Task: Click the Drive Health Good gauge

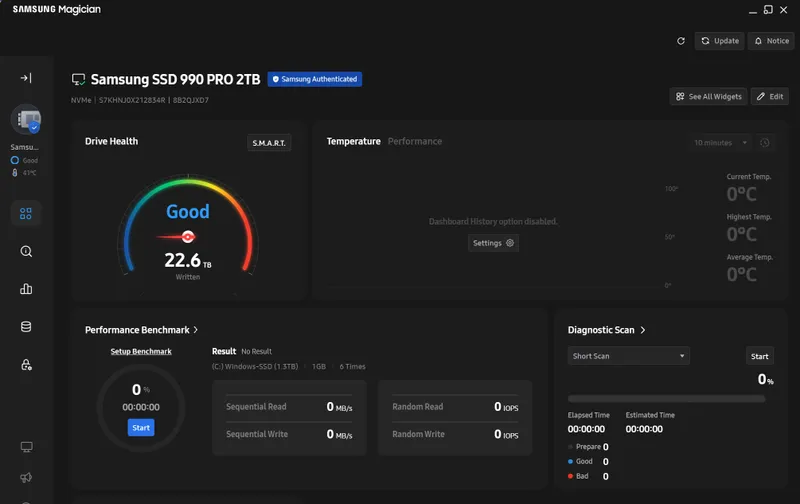Action: [188, 224]
